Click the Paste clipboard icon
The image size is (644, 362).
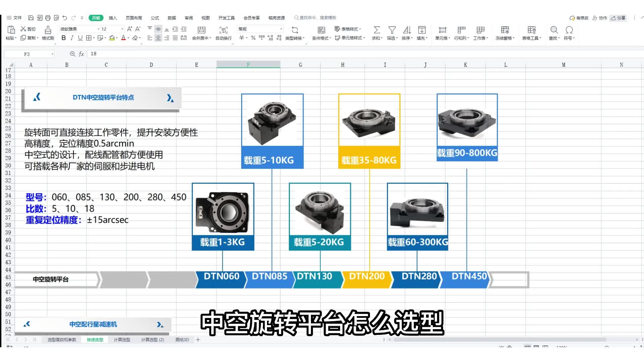tap(11, 30)
